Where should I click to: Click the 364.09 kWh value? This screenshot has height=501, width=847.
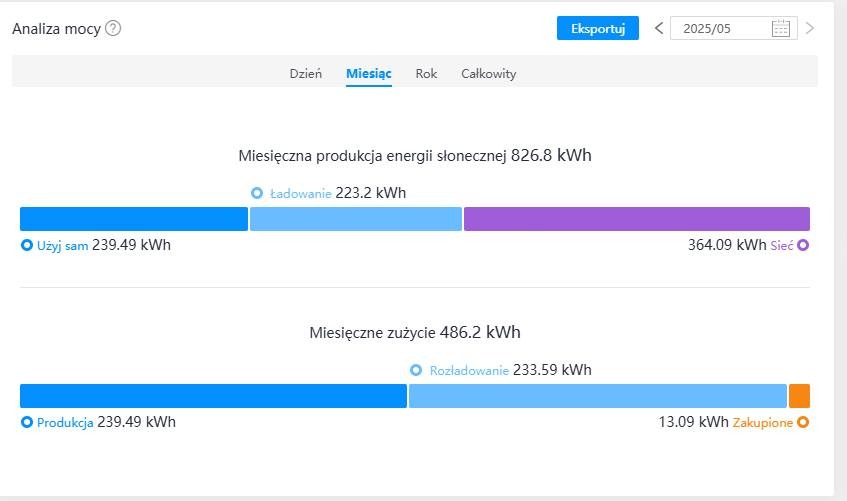pyautogui.click(x=727, y=245)
